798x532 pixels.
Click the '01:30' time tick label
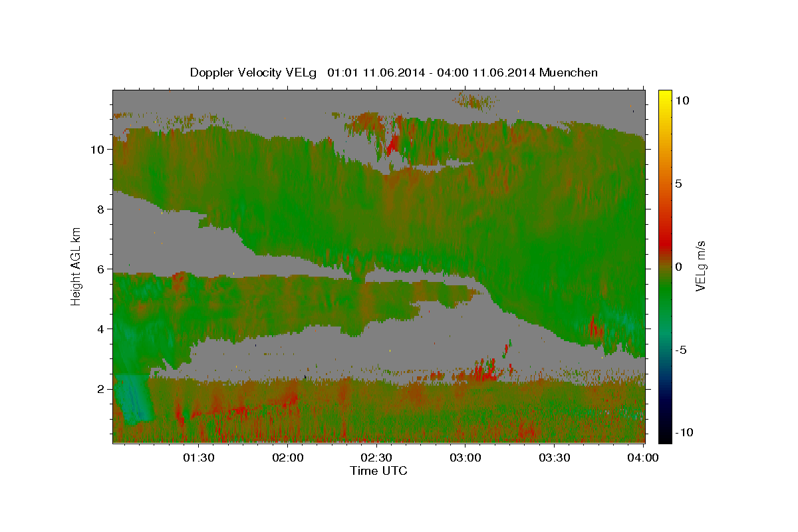[199, 458]
